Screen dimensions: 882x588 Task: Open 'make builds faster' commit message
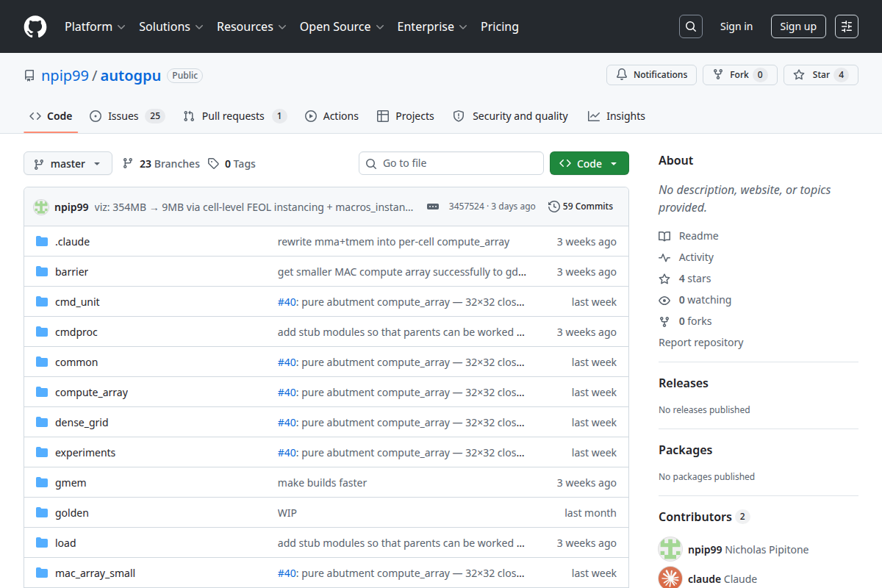tap(322, 483)
